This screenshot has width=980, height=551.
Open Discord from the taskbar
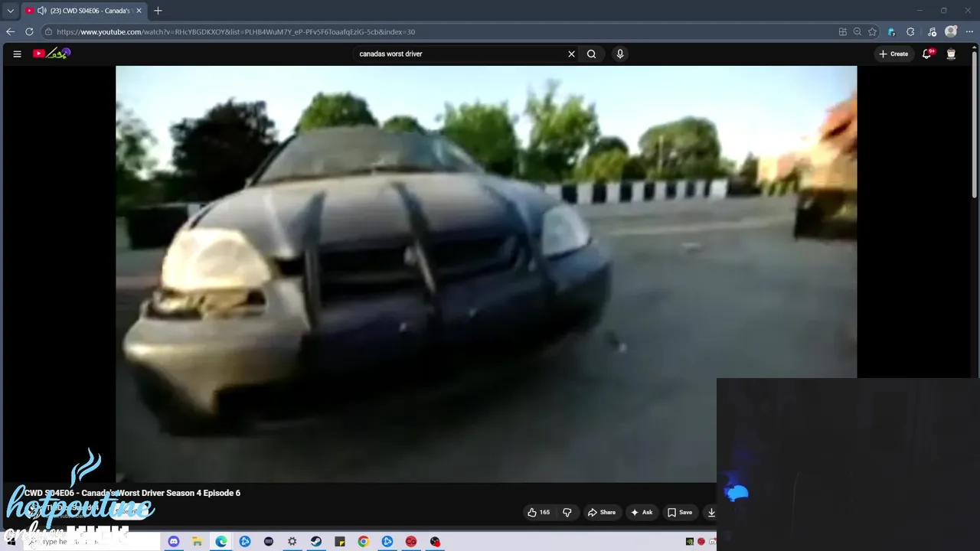173,541
